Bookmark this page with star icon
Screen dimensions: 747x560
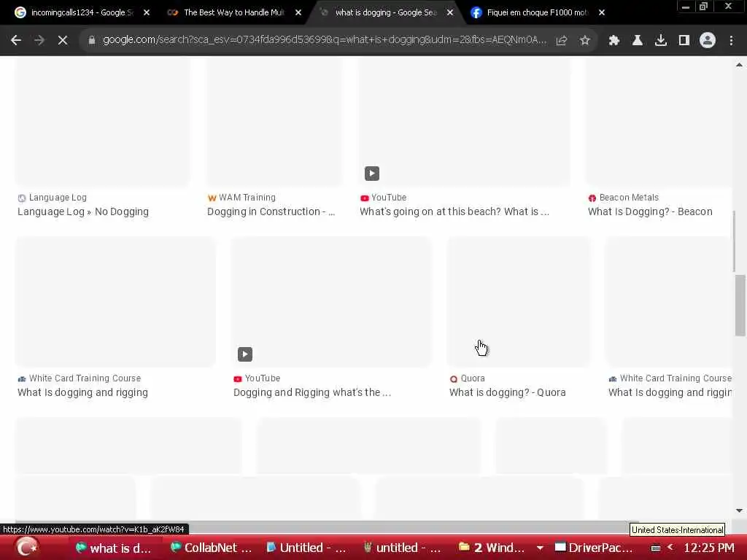tap(584, 41)
